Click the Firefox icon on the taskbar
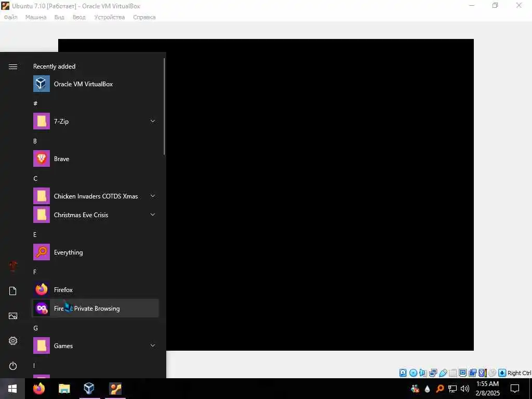Viewport: 532px width, 399px height. coord(39,388)
